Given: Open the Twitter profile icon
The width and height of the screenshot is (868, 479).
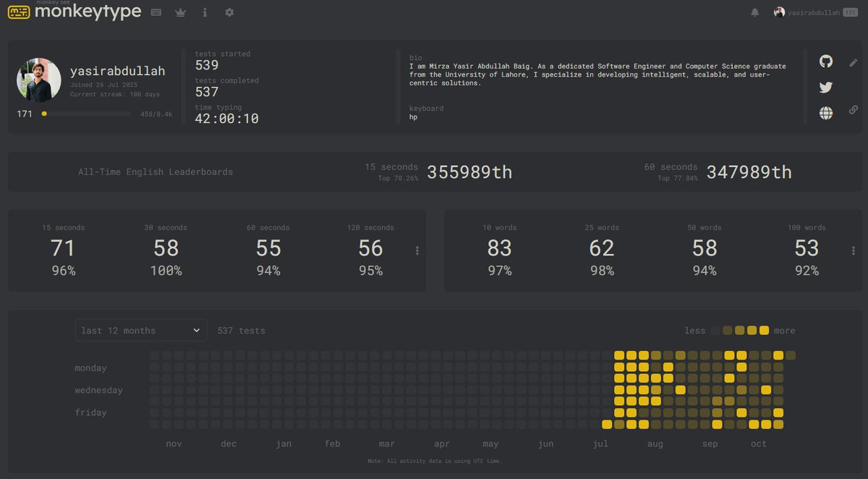Looking at the screenshot, I should click(x=826, y=88).
